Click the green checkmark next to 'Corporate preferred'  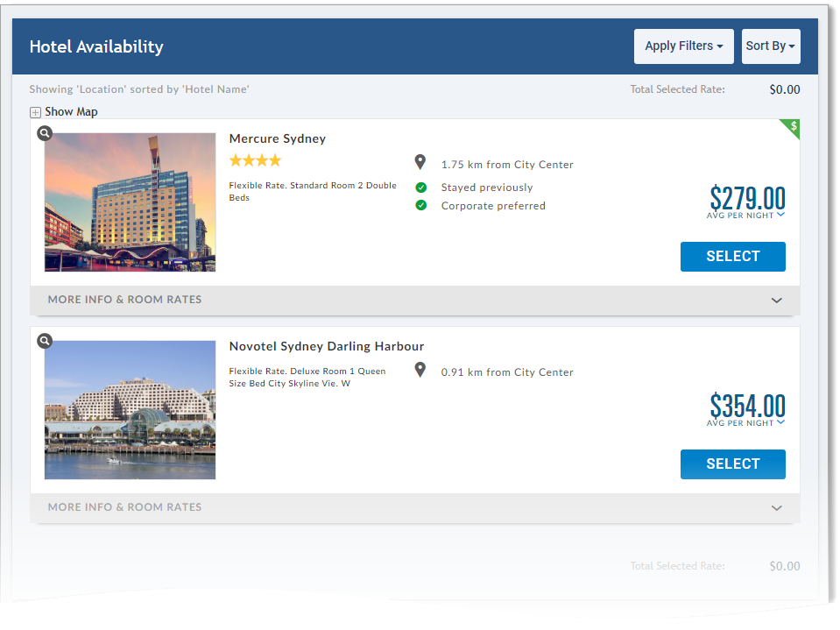click(420, 206)
